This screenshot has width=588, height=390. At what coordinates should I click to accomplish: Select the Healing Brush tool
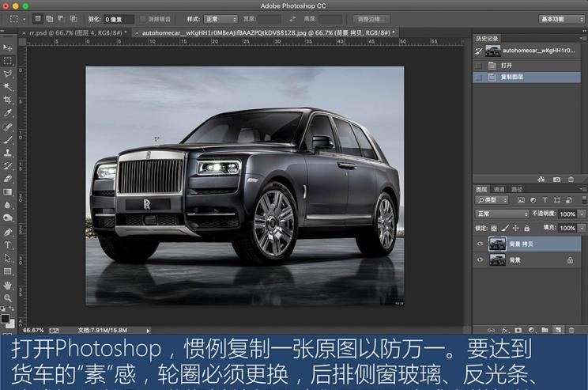click(7, 127)
